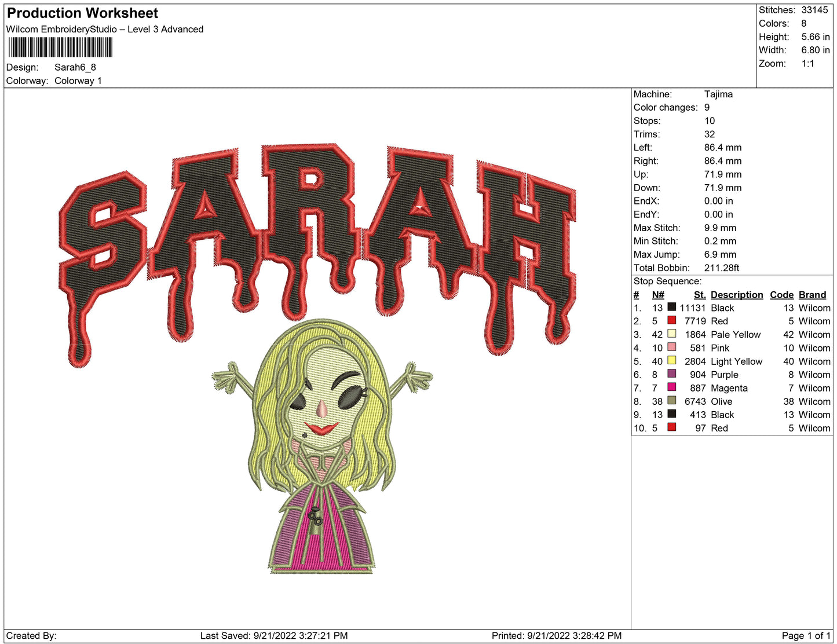This screenshot has width=837, height=644.
Task: Click the "Stops:" label
Action: (x=647, y=121)
